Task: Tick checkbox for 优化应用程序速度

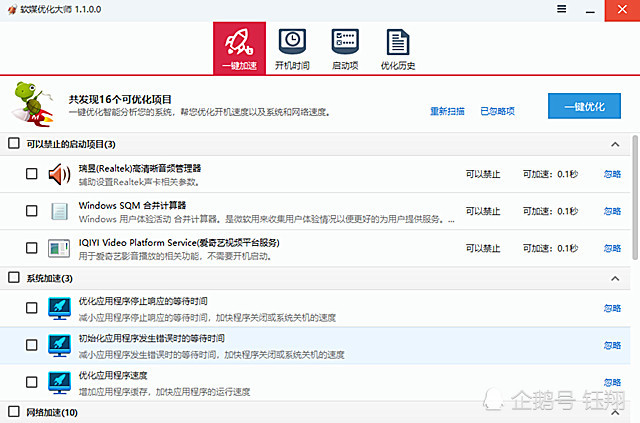Action: [31, 382]
